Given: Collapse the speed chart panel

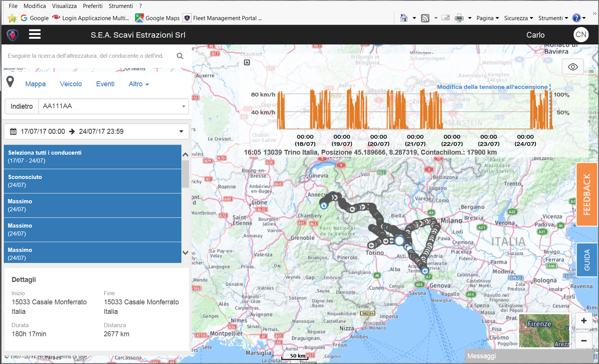Looking at the screenshot, I should click(x=247, y=62).
